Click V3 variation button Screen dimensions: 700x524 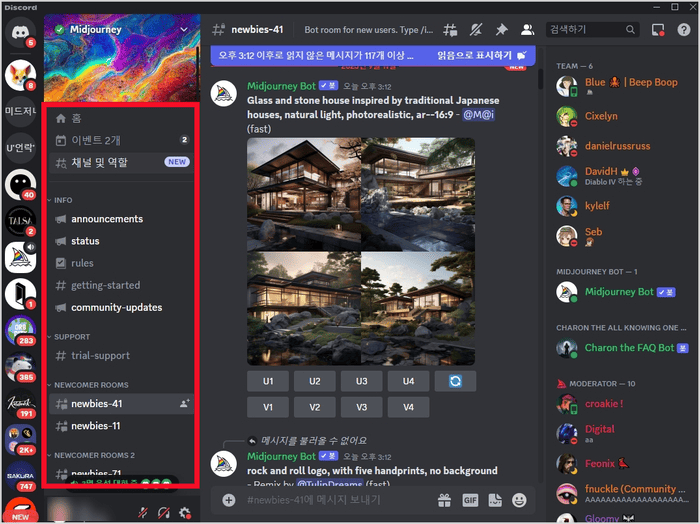[x=362, y=407]
